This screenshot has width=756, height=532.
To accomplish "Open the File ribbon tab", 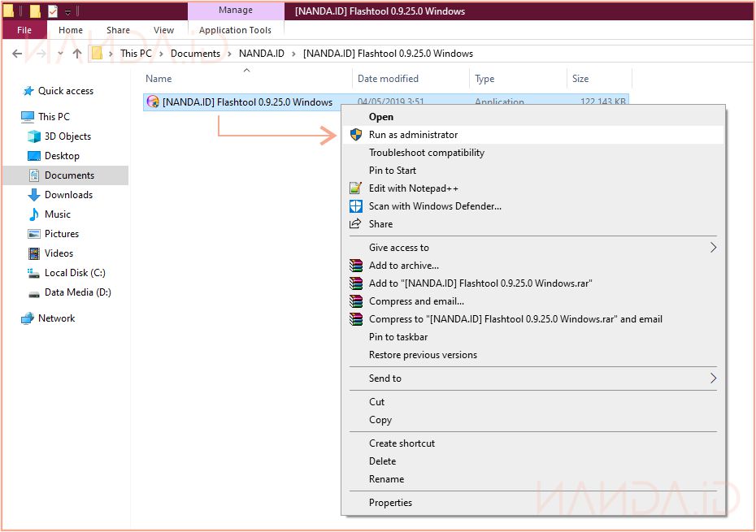I will point(24,30).
